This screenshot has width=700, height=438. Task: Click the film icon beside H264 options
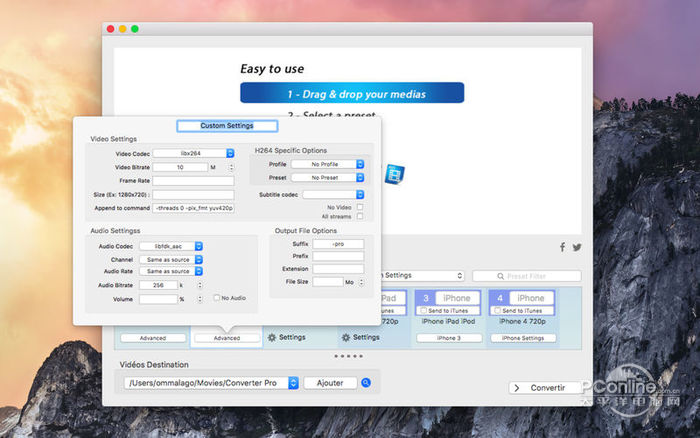[x=395, y=173]
